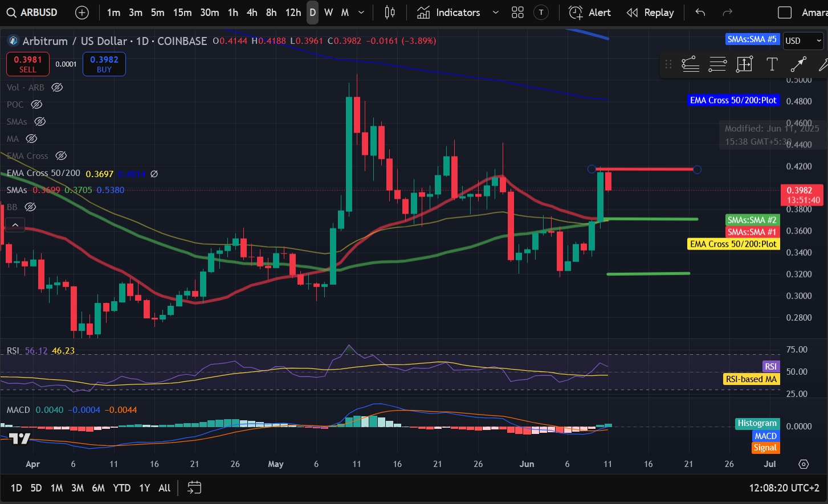Open chart settings gear near time axis
The width and height of the screenshot is (828, 504).
click(803, 464)
